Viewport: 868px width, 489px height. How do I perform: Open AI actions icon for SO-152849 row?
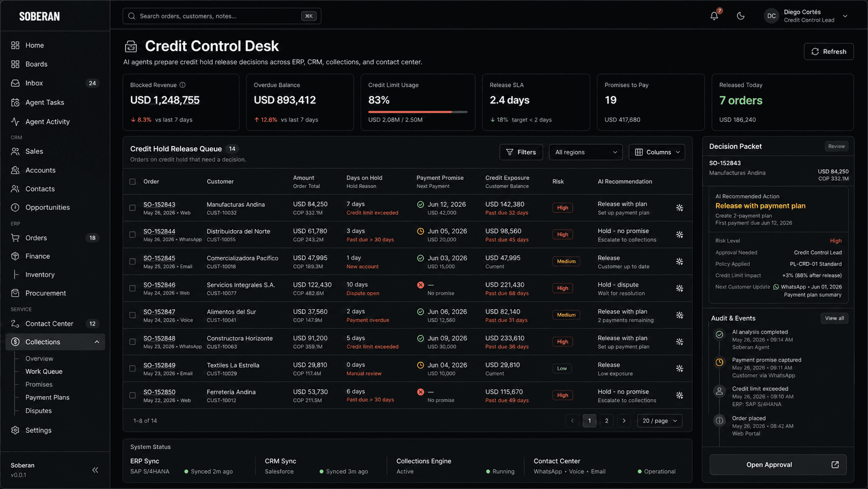pyautogui.click(x=680, y=368)
